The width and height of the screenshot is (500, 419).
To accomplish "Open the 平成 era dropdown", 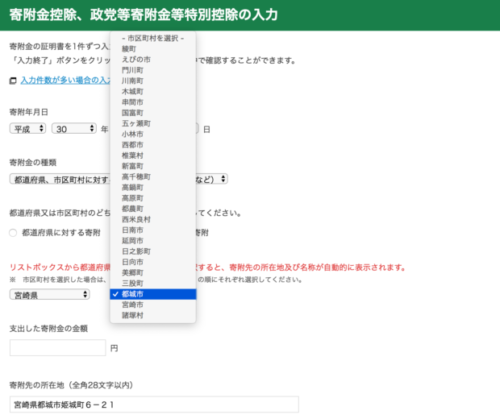I will (x=28, y=129).
